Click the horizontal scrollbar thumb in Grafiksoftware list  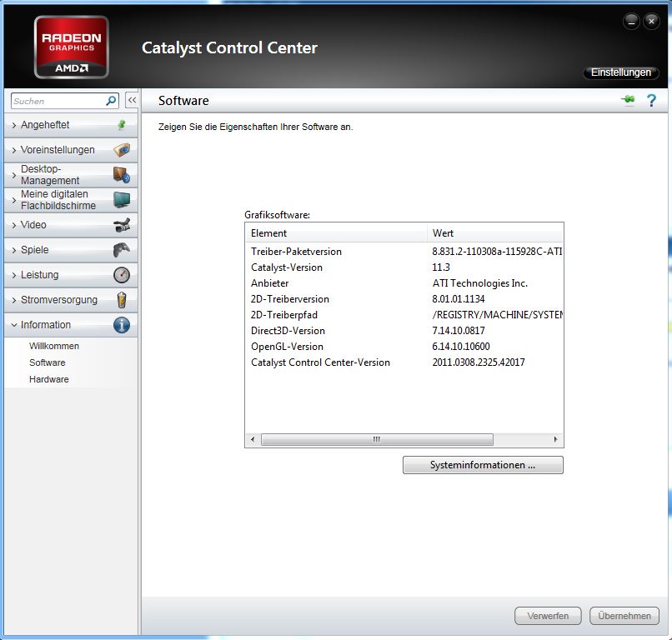[x=377, y=439]
